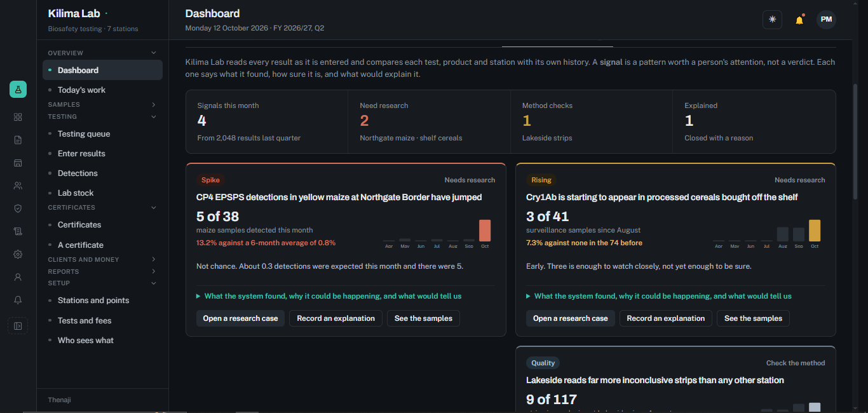
Task: Open the document icon in left rail
Action: [x=18, y=140]
